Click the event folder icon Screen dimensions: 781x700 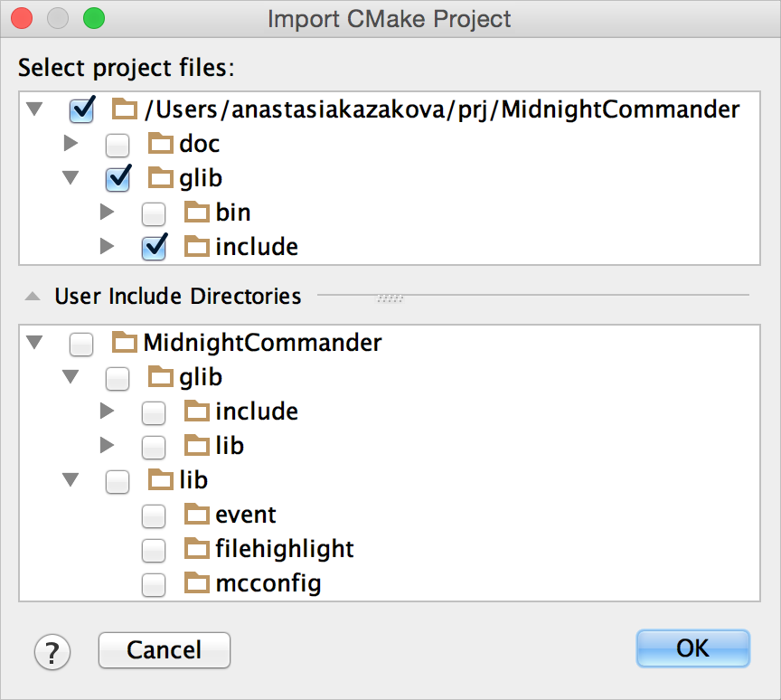click(197, 515)
